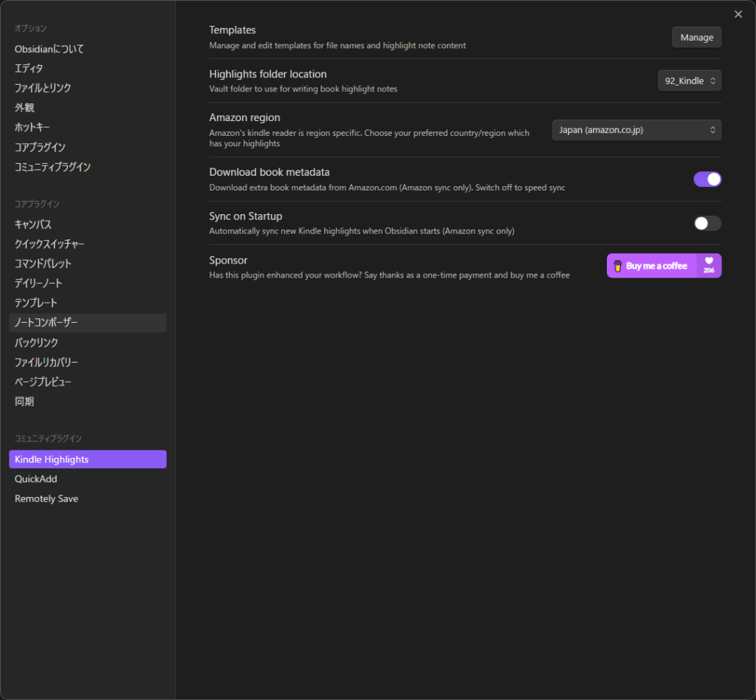The image size is (756, 700).
Task: Enable the Sync on Startup toggle
Action: pos(707,223)
